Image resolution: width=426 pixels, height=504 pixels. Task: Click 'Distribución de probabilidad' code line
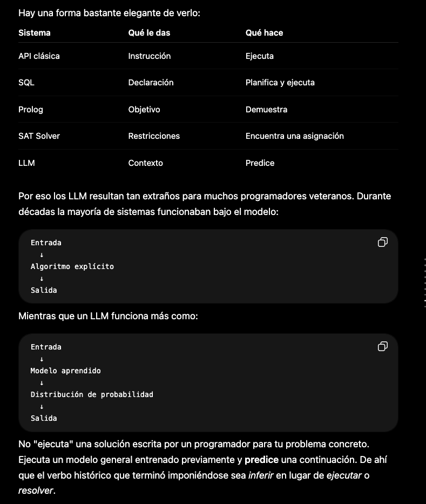(x=92, y=394)
